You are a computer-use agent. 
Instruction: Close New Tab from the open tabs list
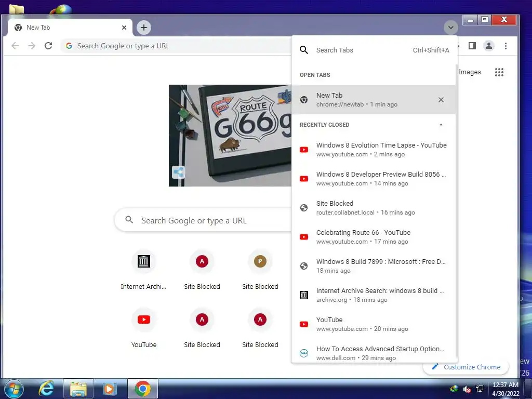[x=441, y=100]
